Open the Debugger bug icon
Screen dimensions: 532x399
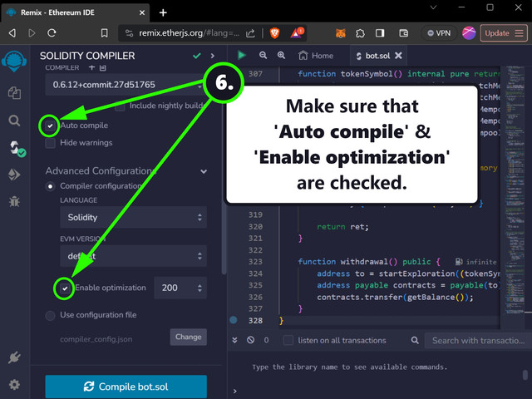[14, 201]
